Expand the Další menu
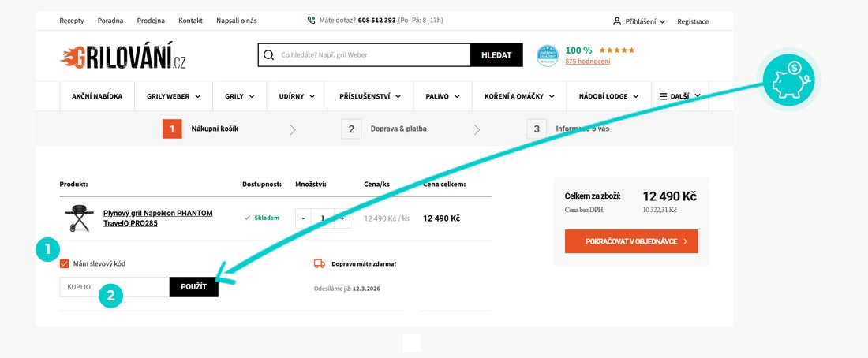Viewport: 868px width, 358px height. click(x=679, y=95)
